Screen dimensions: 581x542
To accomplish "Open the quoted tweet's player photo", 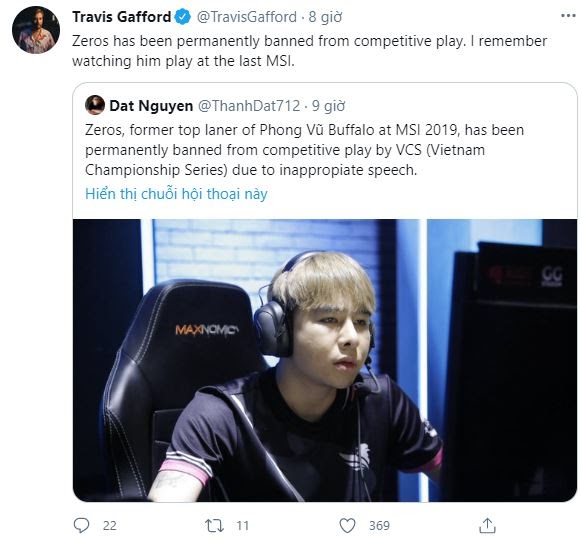I will tap(325, 360).
